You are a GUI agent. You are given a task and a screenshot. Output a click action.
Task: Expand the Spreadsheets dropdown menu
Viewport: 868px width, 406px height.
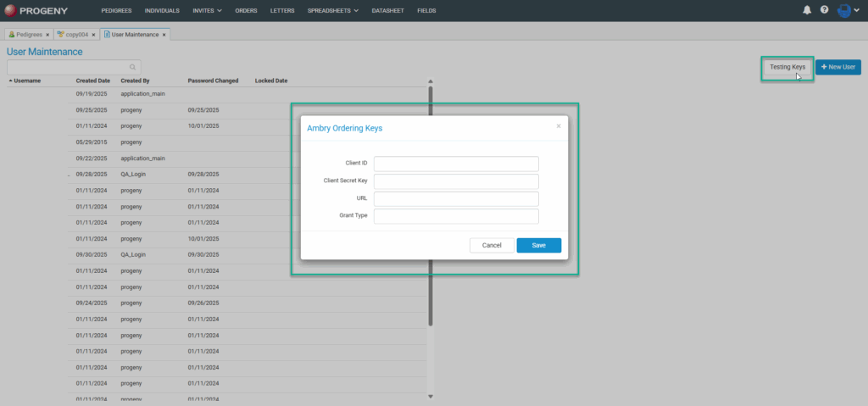tap(332, 10)
